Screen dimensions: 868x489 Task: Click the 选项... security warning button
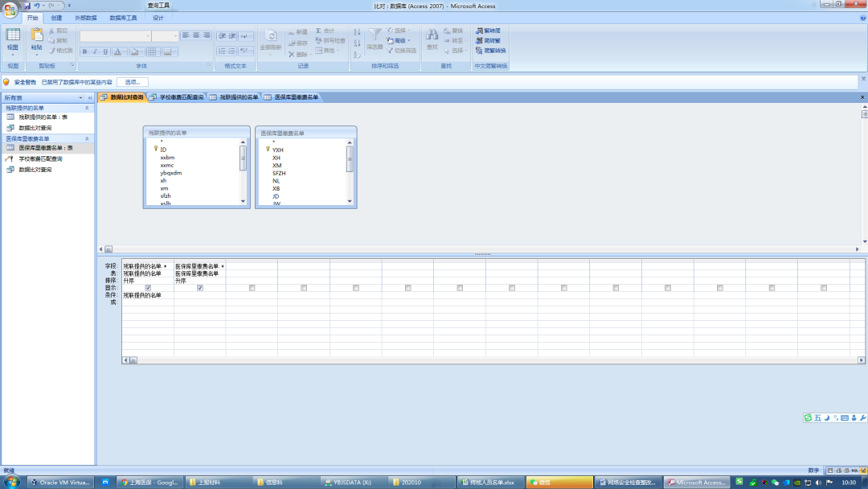[133, 82]
